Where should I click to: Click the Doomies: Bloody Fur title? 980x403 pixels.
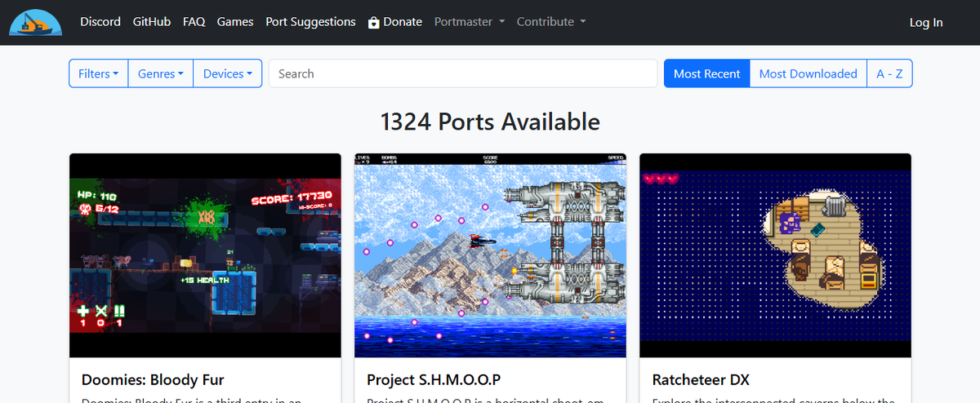pos(153,379)
